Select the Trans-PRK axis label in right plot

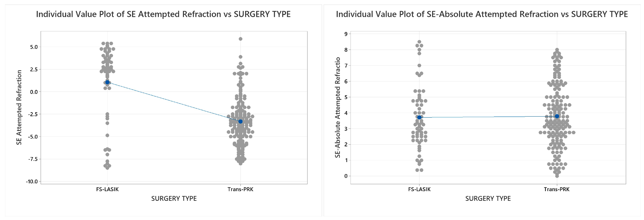[557, 190]
